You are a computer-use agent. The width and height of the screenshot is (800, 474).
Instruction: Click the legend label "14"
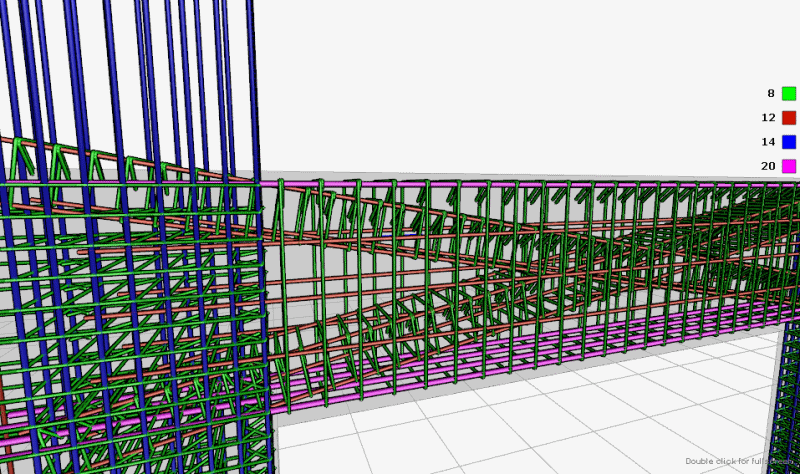tap(768, 142)
